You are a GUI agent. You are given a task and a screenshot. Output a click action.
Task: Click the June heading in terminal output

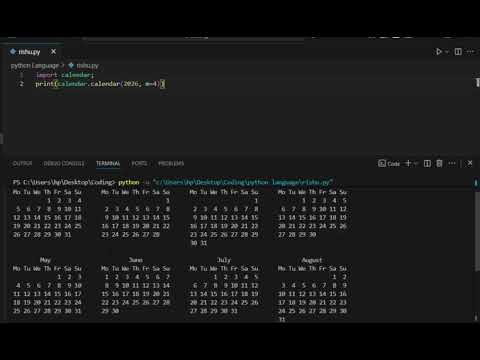pos(136,260)
